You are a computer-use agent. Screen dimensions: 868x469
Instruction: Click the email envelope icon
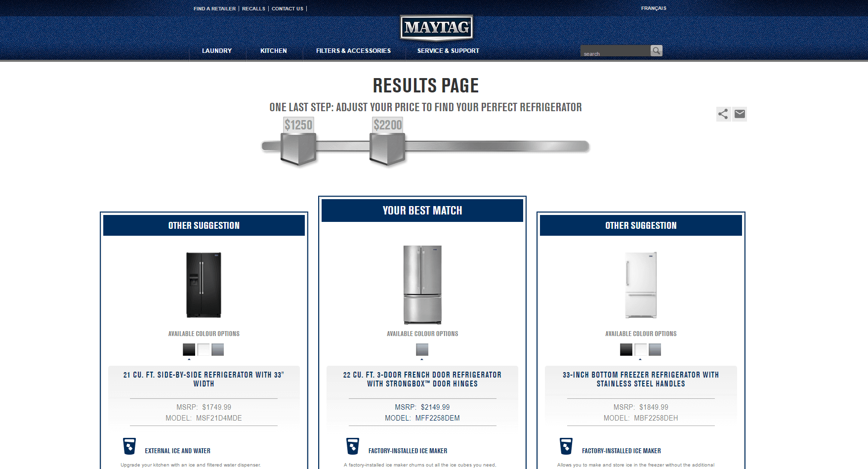click(x=740, y=114)
